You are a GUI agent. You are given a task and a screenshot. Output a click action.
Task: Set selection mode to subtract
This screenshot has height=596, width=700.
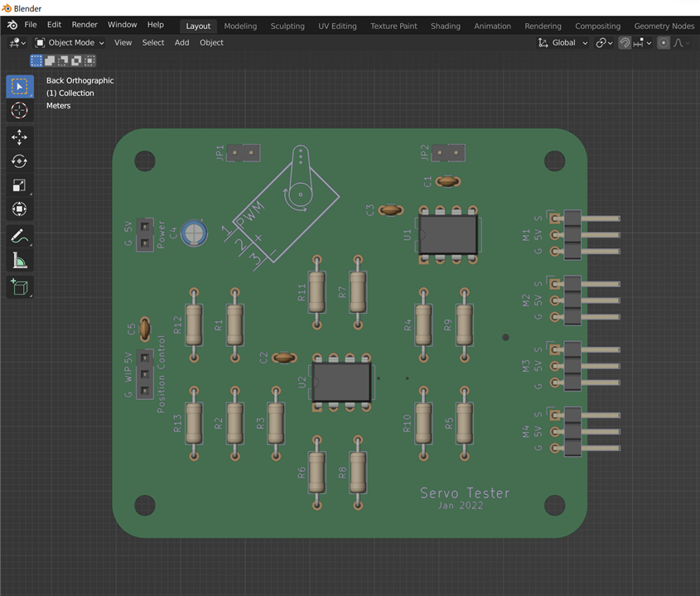pyautogui.click(x=63, y=60)
